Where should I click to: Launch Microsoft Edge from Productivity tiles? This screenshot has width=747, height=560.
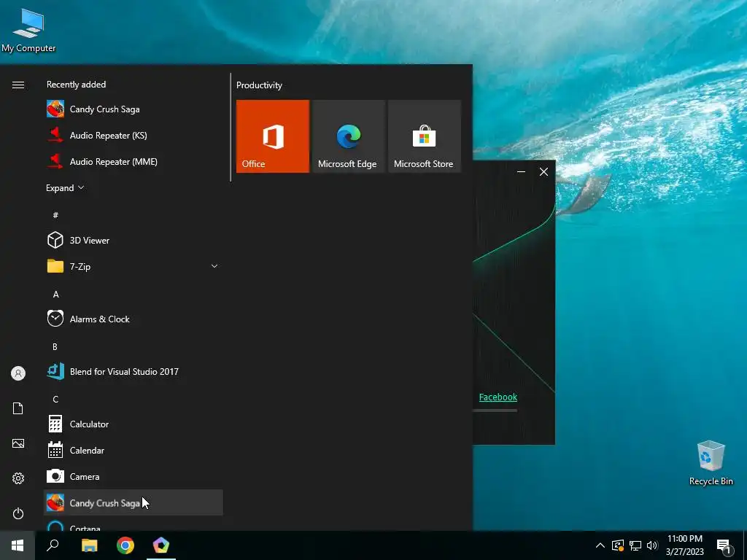pyautogui.click(x=348, y=136)
